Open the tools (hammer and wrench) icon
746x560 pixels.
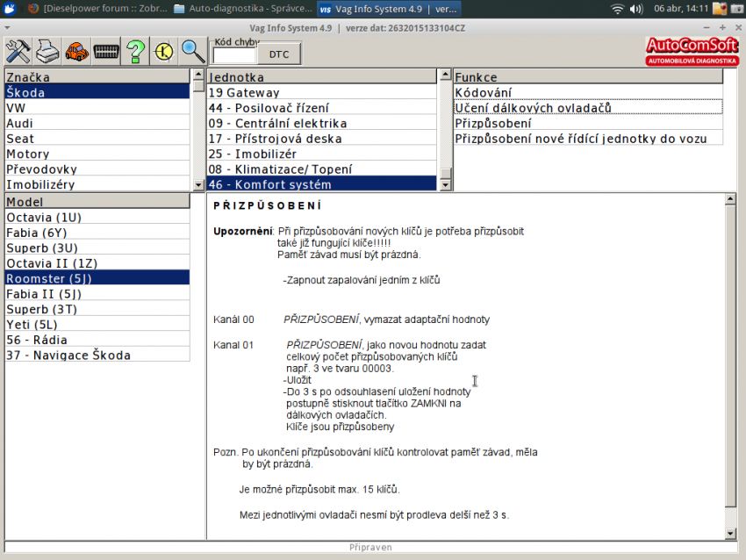[18, 51]
